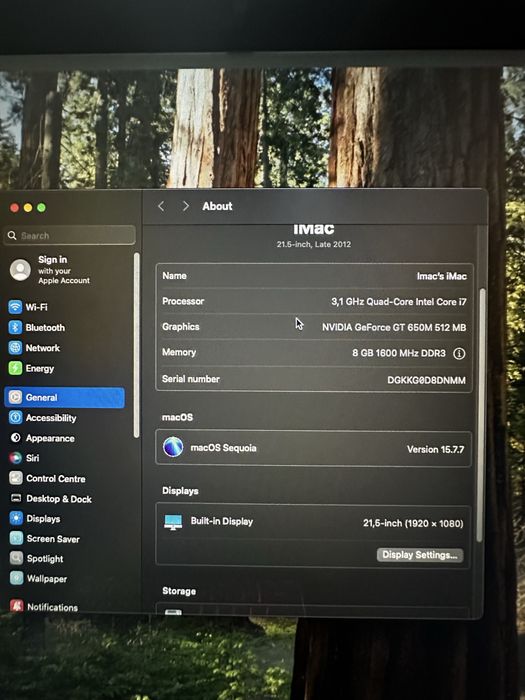Viewport: 525px width, 700px height.
Task: Open Wi-Fi settings icon in sidebar
Action: tap(15, 307)
